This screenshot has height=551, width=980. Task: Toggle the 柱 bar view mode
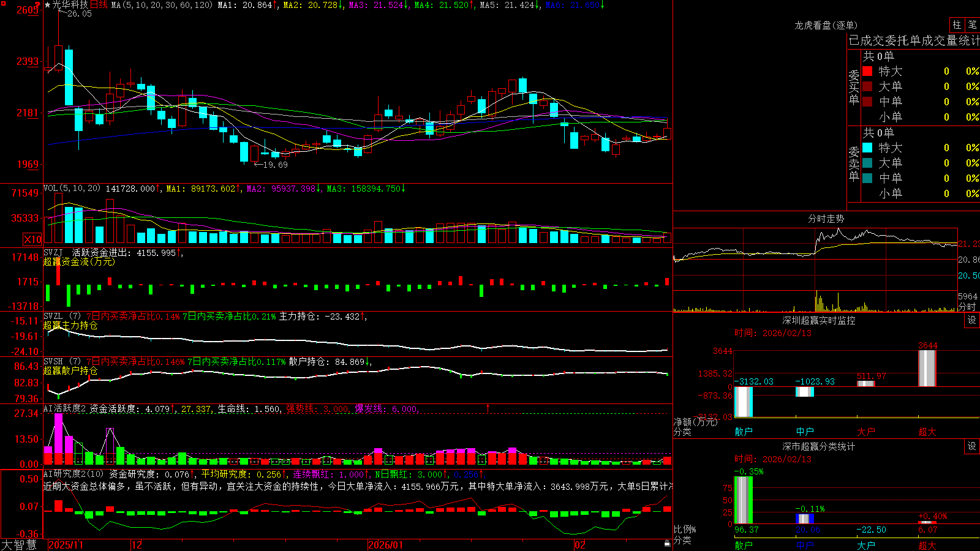[x=957, y=24]
